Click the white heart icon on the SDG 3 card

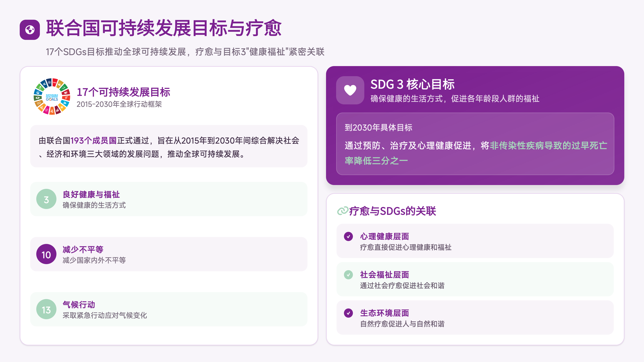pos(350,90)
